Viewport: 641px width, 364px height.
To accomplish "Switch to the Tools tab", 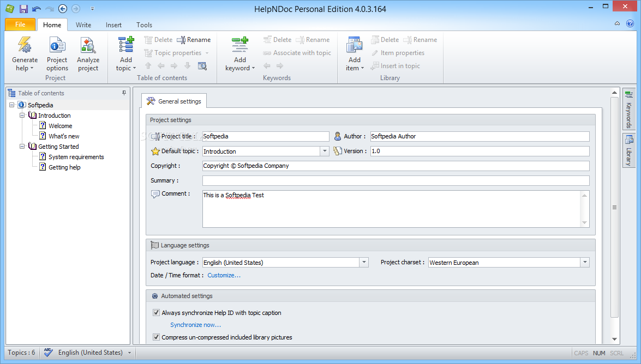I will 145,25.
